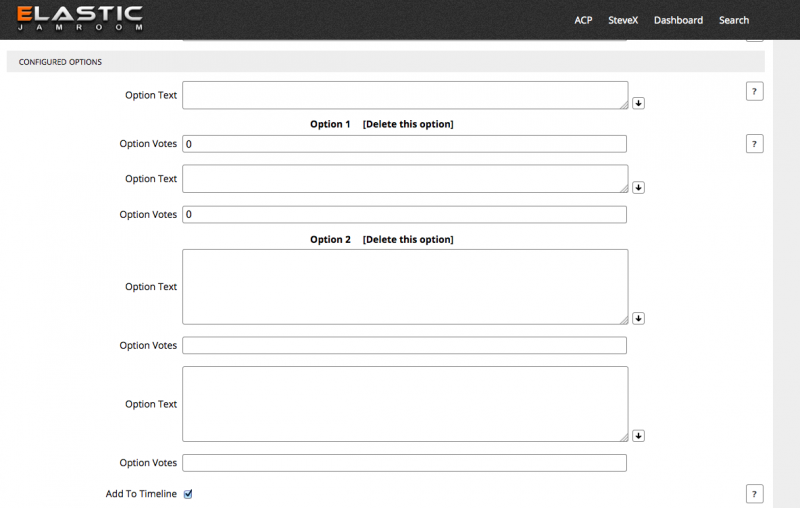Select the bottom empty Option Votes field
Viewport: 800px width, 508px height.
coord(404,463)
